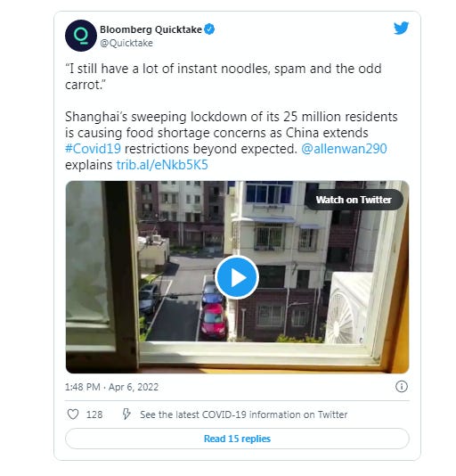Click the COVID-19 lightning bolt icon

click(126, 414)
